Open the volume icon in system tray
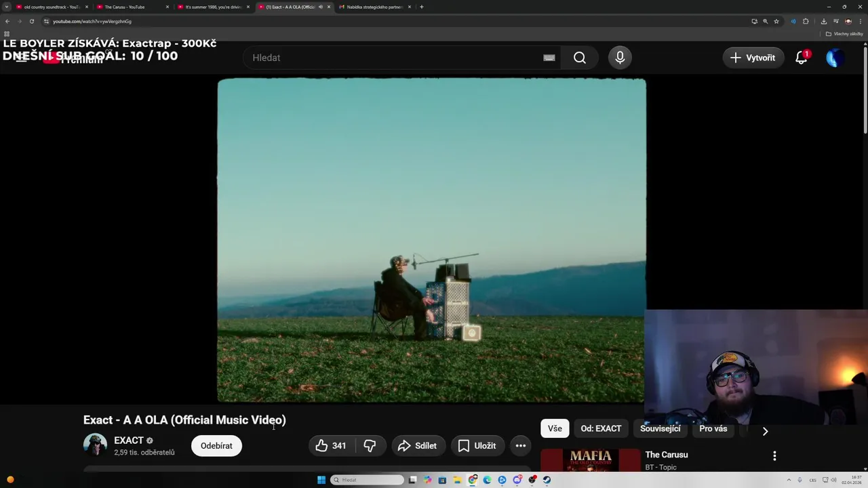Screen dimensions: 868x488 coord(834,480)
